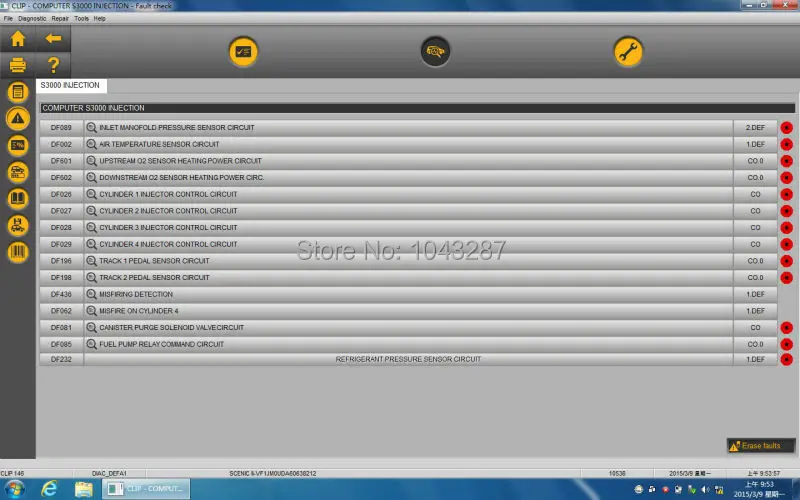Open the File menu
Image resolution: width=800 pixels, height=500 pixels.
pos(8,18)
